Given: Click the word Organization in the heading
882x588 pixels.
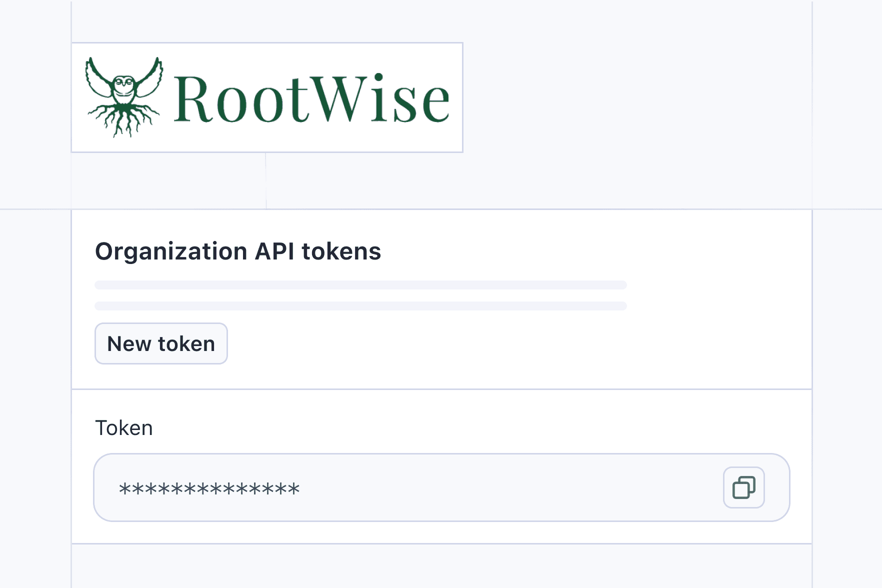Looking at the screenshot, I should [x=171, y=251].
